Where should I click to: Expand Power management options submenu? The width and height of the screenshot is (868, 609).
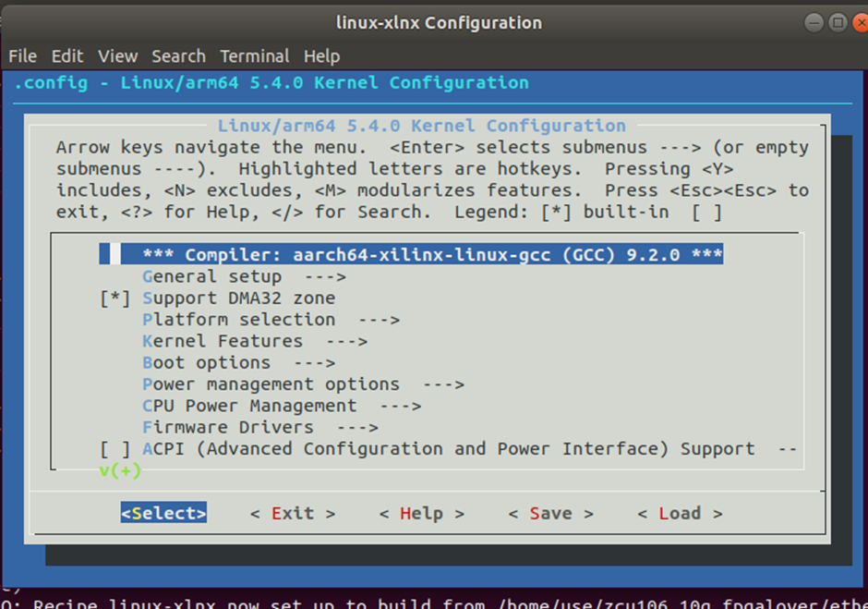point(304,384)
